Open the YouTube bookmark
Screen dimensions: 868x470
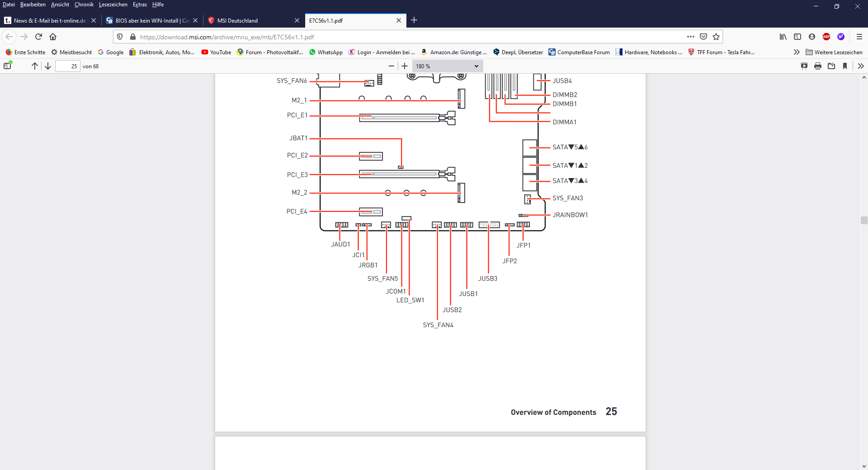[x=216, y=52]
